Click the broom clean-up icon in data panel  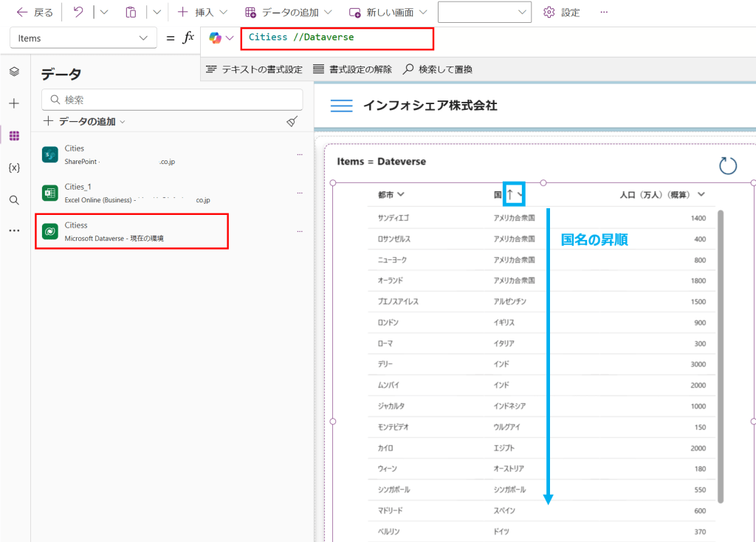click(292, 122)
